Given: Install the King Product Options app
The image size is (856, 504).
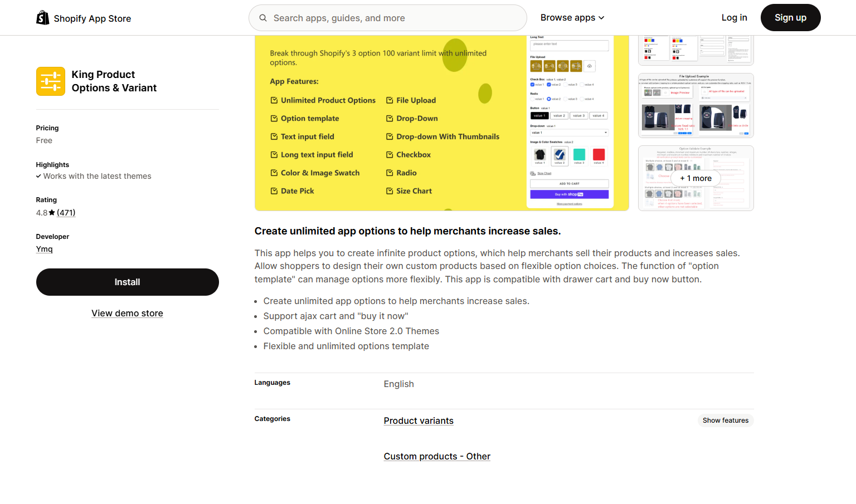Looking at the screenshot, I should (x=127, y=282).
